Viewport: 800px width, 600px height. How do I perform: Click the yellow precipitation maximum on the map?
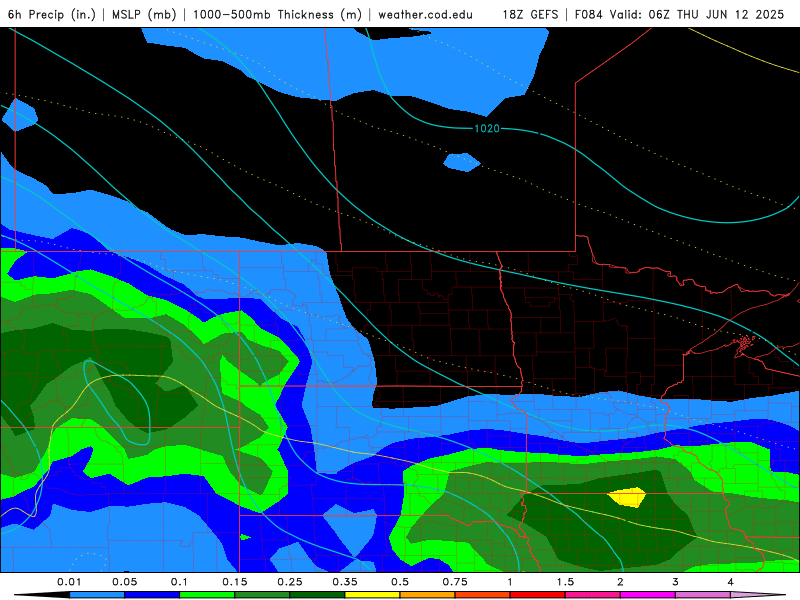(628, 497)
